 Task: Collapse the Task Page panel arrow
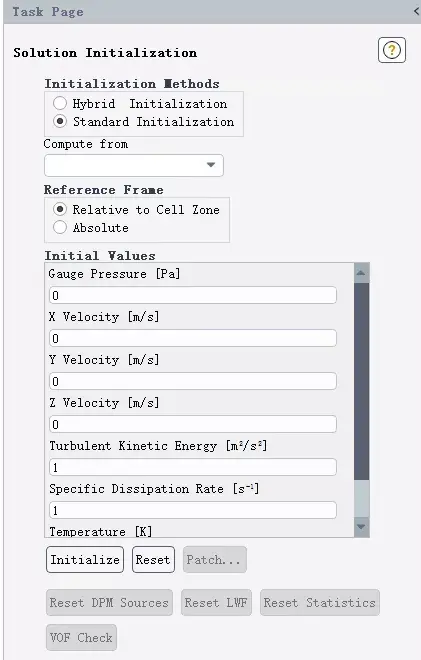(x=416, y=11)
